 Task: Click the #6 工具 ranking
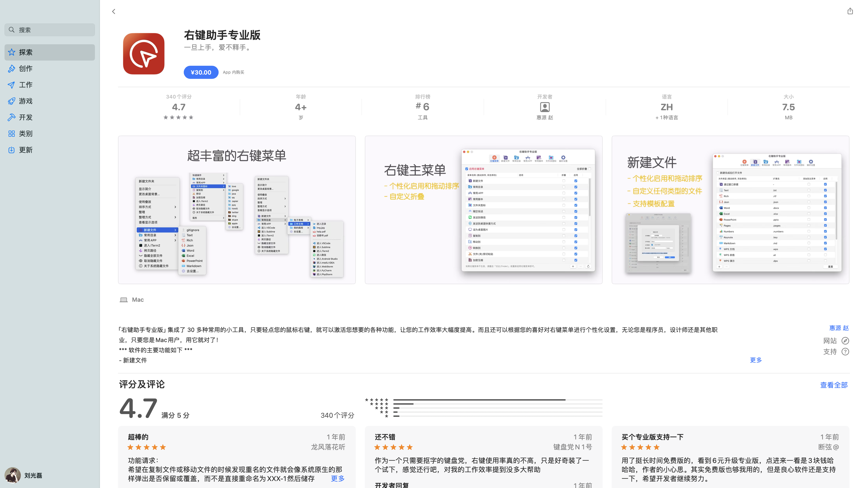[422, 107]
